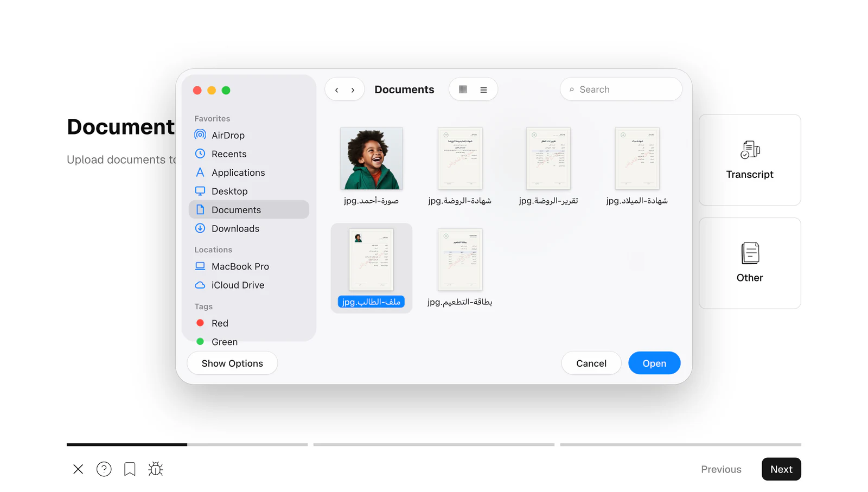This screenshot has width=868, height=492.
Task: Select the بطاقة-التطعيم.jpg file
Action: [460, 268]
